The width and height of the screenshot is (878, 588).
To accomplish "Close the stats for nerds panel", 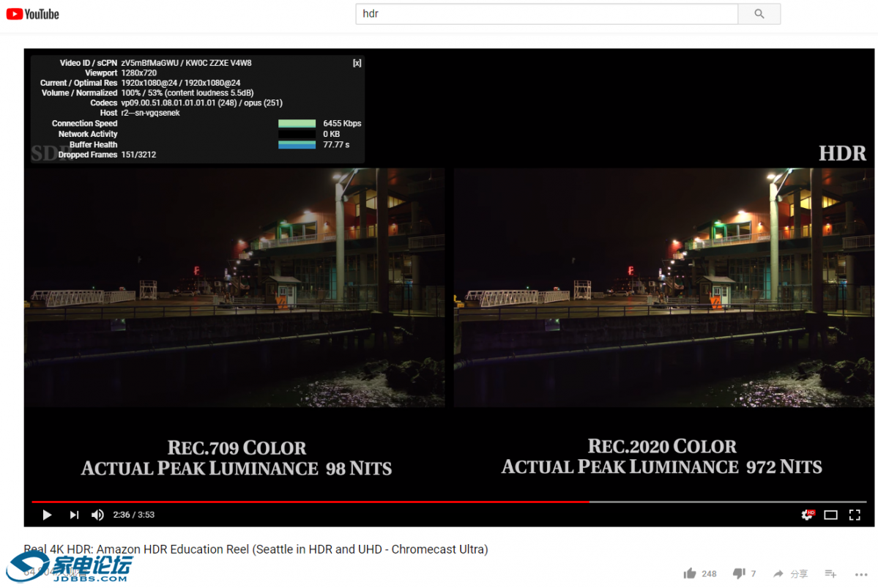I will click(x=357, y=63).
